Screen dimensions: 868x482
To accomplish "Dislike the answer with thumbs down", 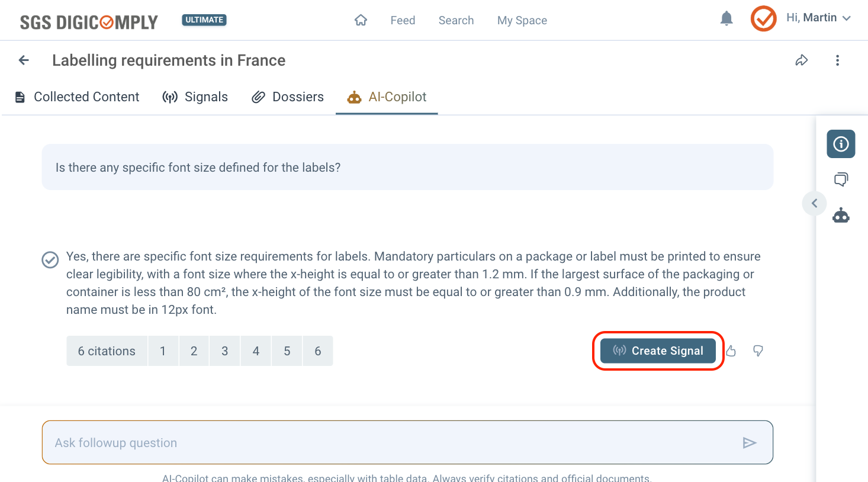I will pos(758,351).
